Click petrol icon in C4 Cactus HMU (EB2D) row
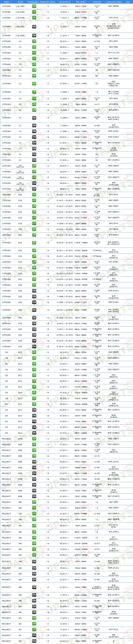133x644 pixels. coord(34,166)
